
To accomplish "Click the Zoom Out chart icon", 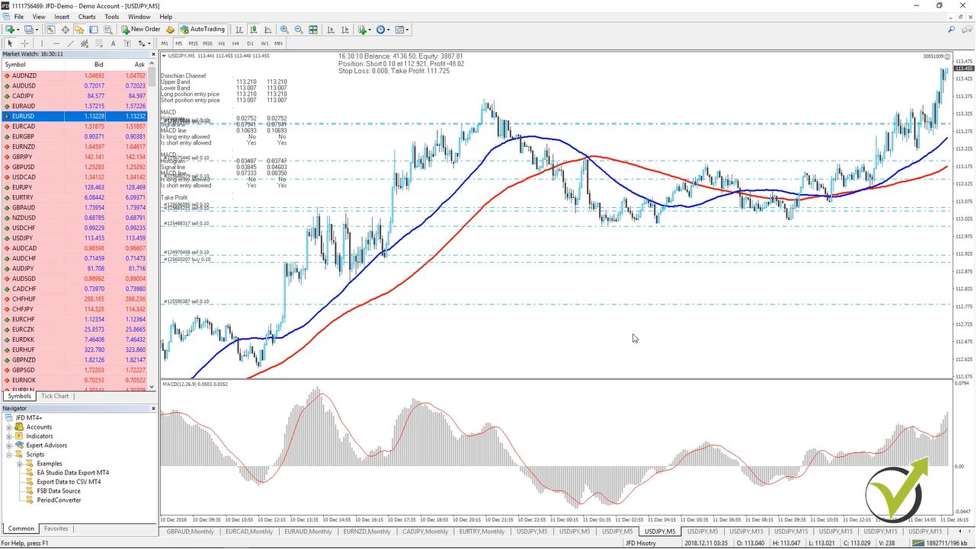I will pos(298,29).
